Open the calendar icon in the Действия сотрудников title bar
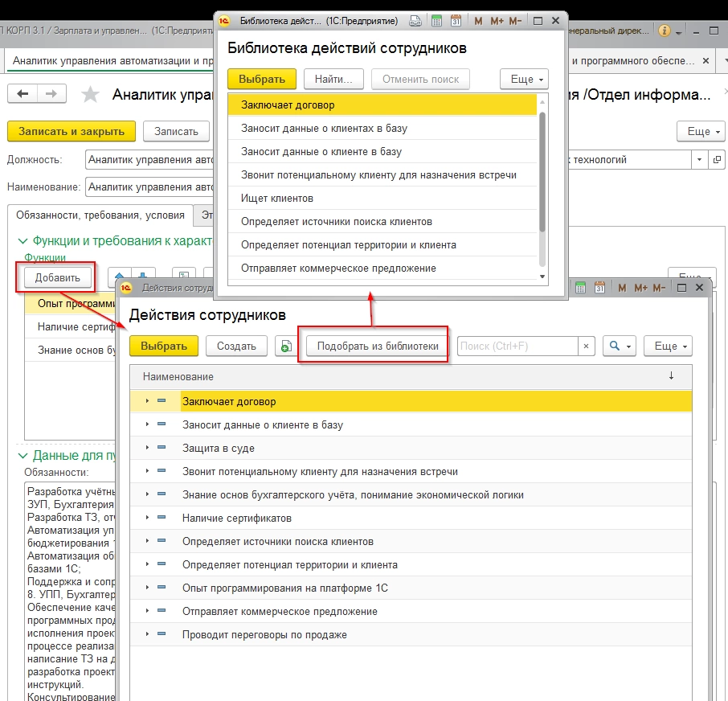 pyautogui.click(x=600, y=288)
